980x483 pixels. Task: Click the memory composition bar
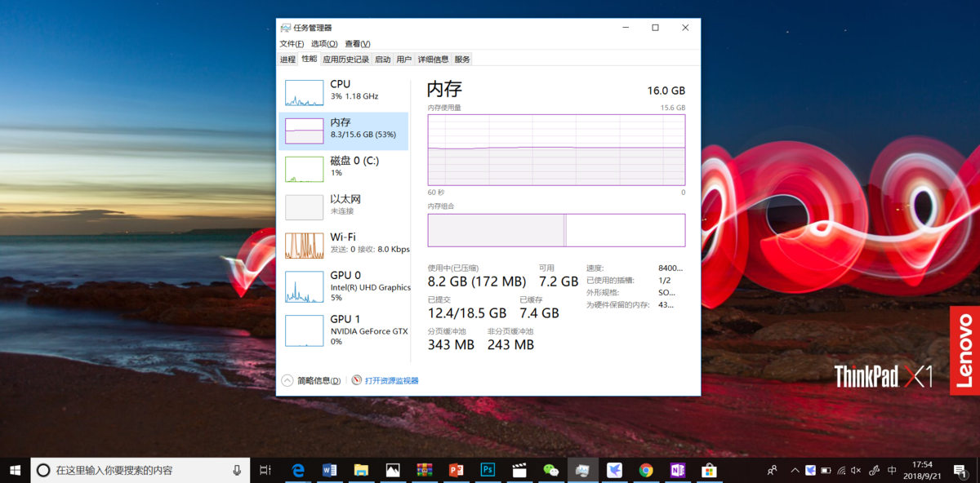[x=556, y=230]
